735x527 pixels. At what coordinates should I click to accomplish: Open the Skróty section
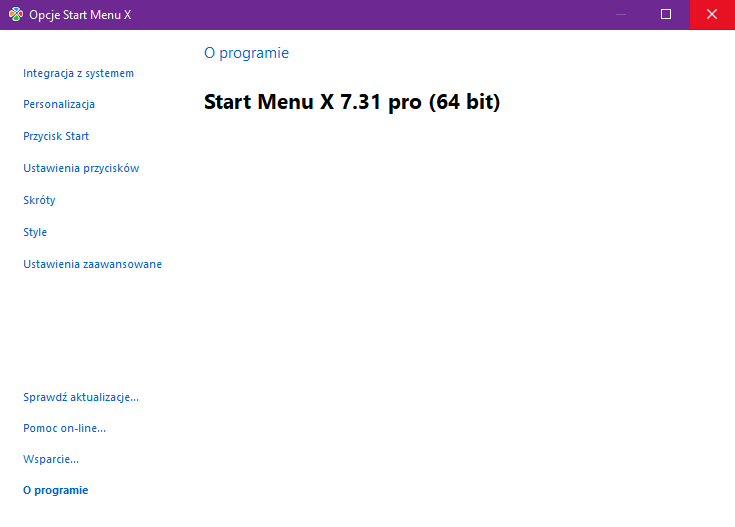click(x=39, y=200)
